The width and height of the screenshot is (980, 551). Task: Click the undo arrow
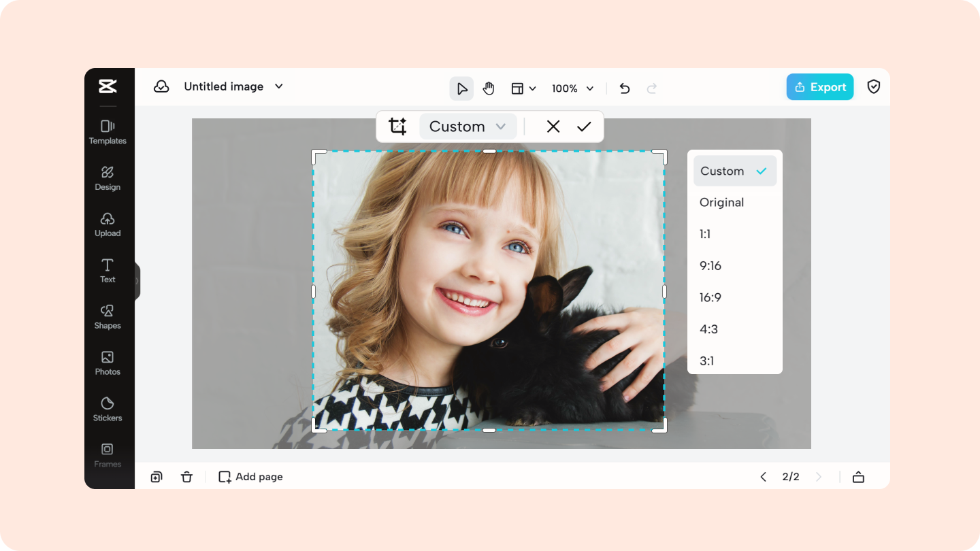[x=624, y=88]
